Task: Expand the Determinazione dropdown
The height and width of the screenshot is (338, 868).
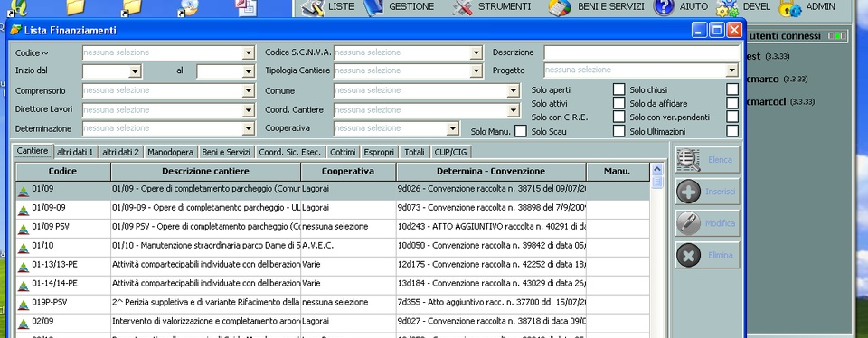Action: click(248, 128)
